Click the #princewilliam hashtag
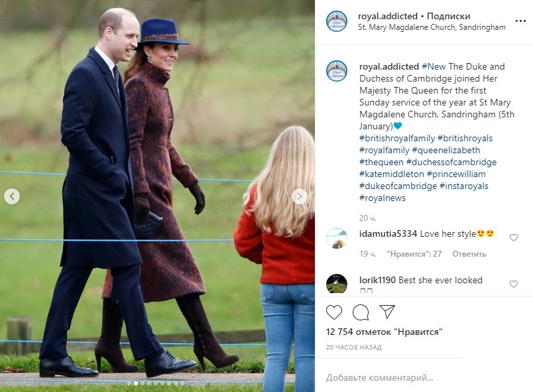Screen dimensions: 533x392 click(456, 174)
